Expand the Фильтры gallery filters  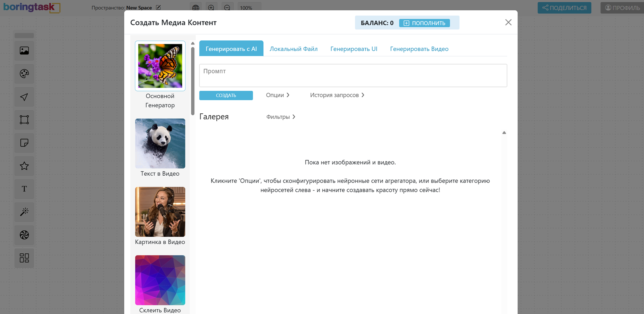coord(281,117)
